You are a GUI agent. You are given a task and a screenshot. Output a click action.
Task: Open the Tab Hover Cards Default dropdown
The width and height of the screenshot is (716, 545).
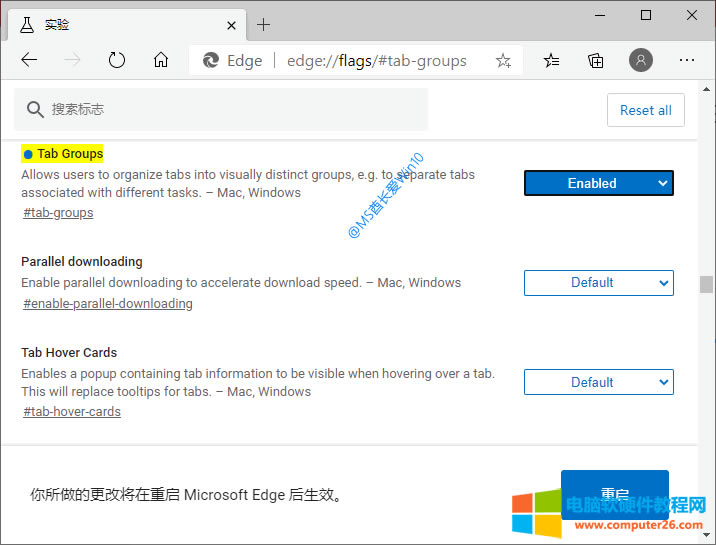point(599,382)
